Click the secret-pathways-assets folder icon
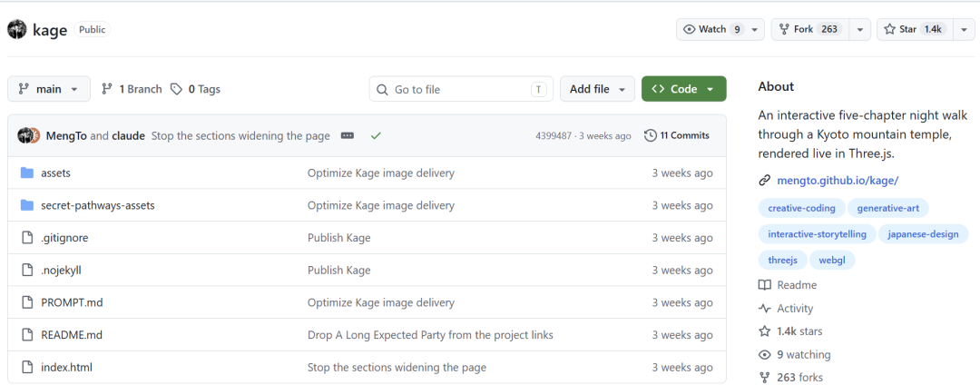Viewport: 980px width, 385px height. tap(27, 205)
